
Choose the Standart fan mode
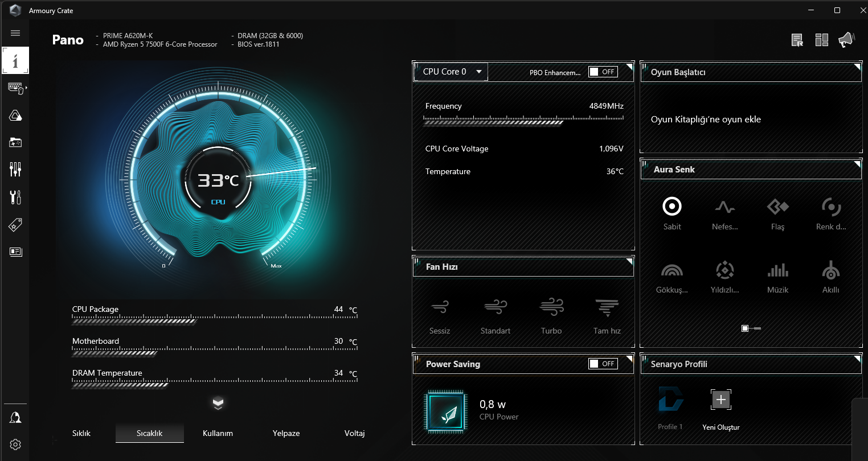point(496,316)
